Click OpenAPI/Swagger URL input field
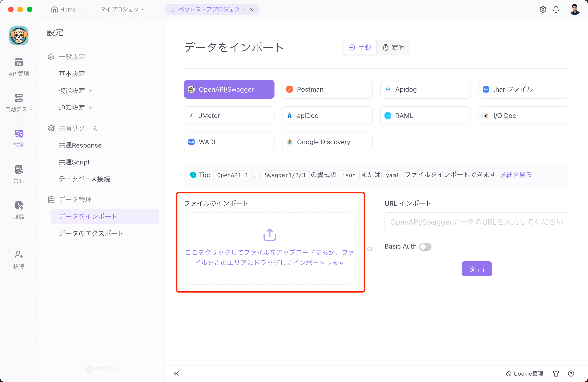 click(477, 222)
